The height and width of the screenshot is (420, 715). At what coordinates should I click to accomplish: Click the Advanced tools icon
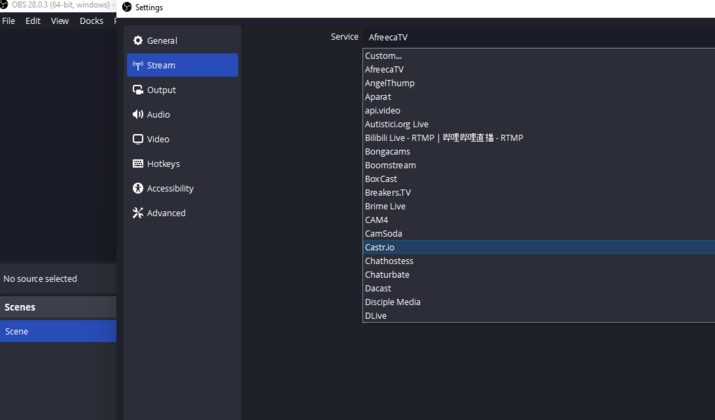[x=138, y=213]
